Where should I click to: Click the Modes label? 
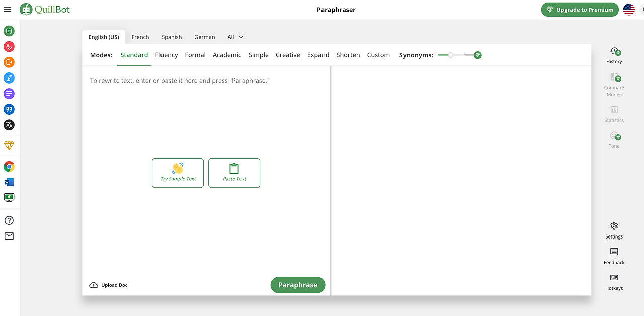[x=101, y=55]
